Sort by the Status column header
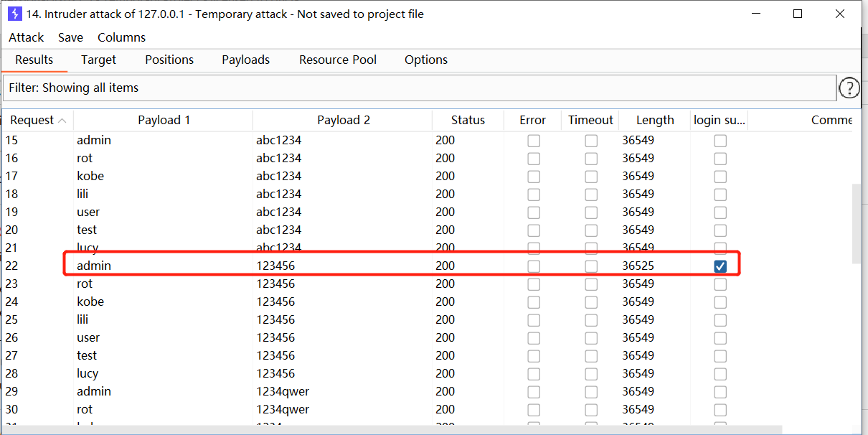Image resolution: width=868 pixels, height=435 pixels. (x=468, y=120)
